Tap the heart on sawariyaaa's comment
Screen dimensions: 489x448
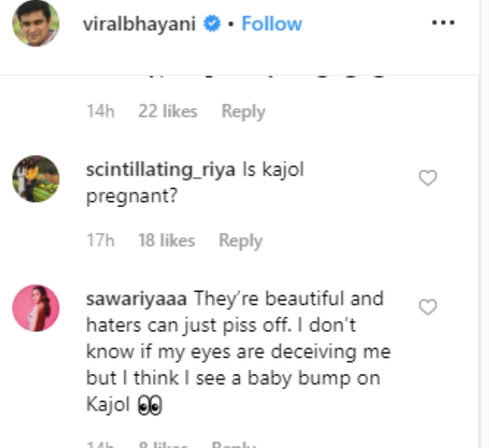428,307
